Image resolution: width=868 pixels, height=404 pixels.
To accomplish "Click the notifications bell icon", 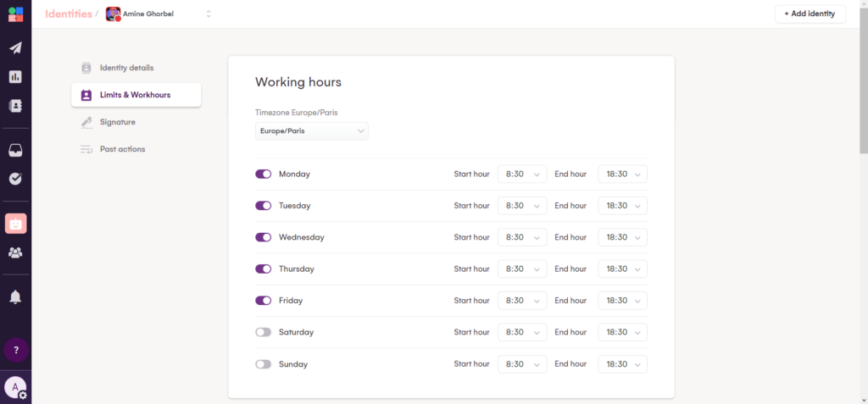I will [x=15, y=296].
